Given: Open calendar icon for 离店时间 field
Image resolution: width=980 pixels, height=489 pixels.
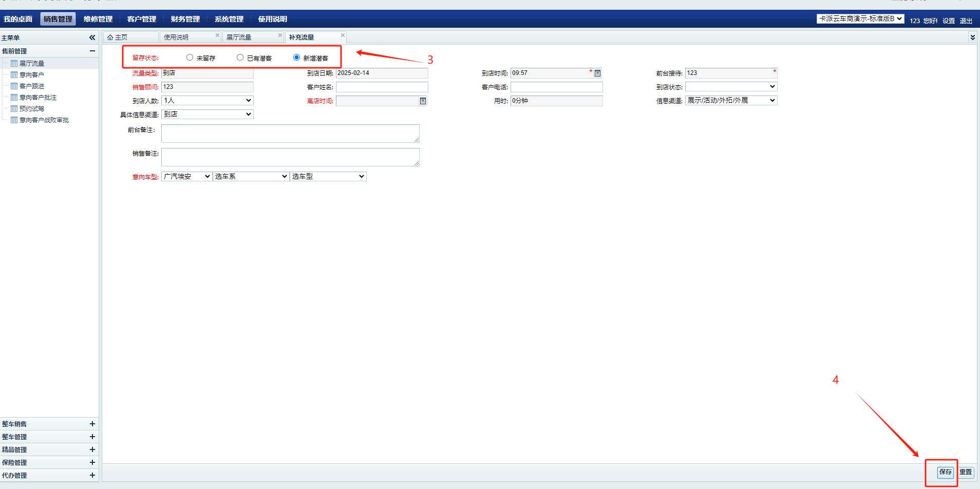Looking at the screenshot, I should coord(423,101).
